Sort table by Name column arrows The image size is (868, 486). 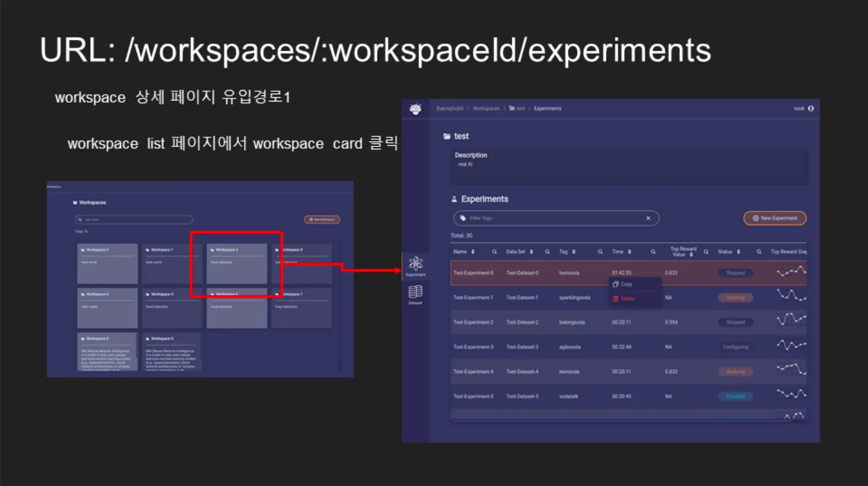[473, 252]
